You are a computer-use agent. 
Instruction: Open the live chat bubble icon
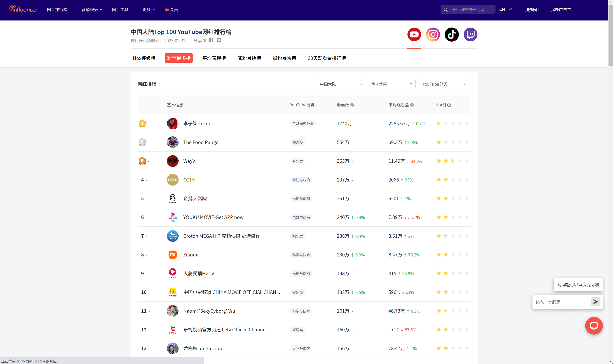(594, 326)
